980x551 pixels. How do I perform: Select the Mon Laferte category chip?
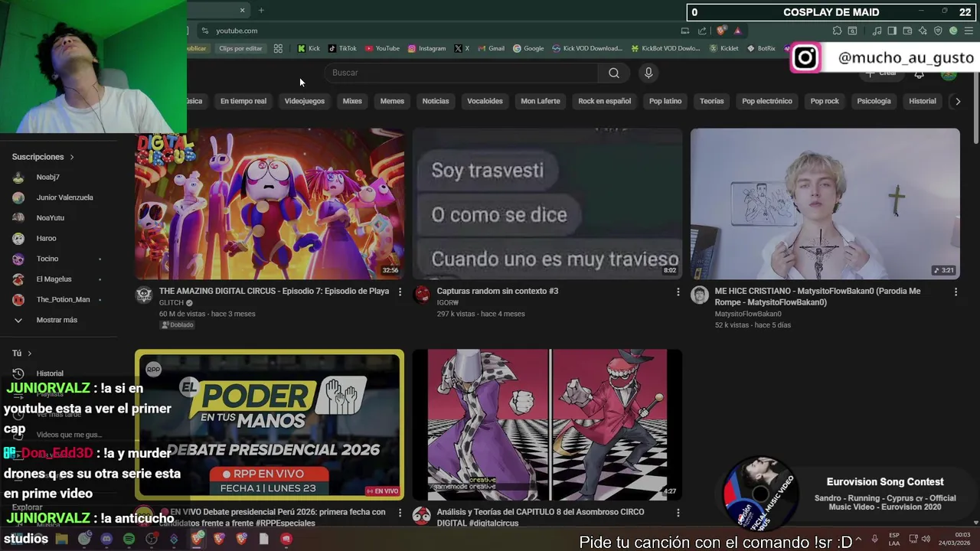(541, 101)
